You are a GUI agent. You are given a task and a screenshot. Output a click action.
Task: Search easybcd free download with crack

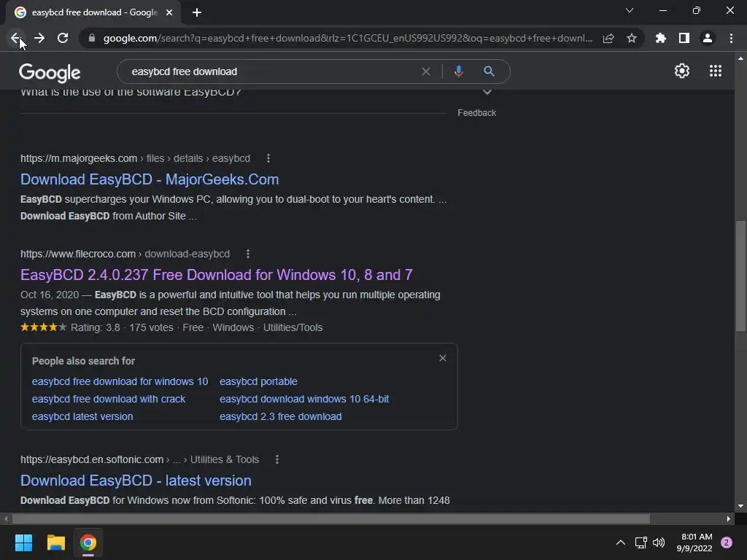coord(109,399)
